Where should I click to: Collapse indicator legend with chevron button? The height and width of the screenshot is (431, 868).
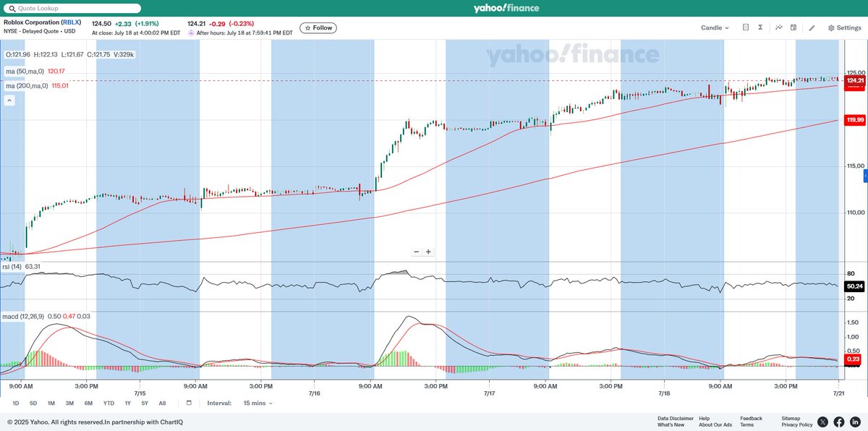coord(10,101)
